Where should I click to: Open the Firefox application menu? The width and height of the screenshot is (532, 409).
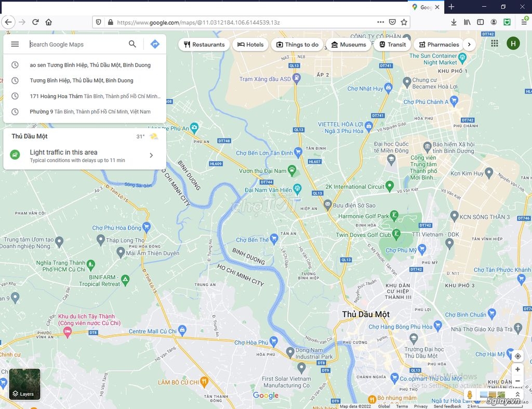point(524,22)
